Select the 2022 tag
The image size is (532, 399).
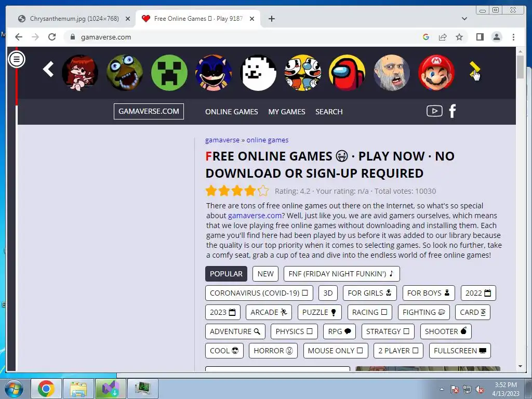(478, 293)
